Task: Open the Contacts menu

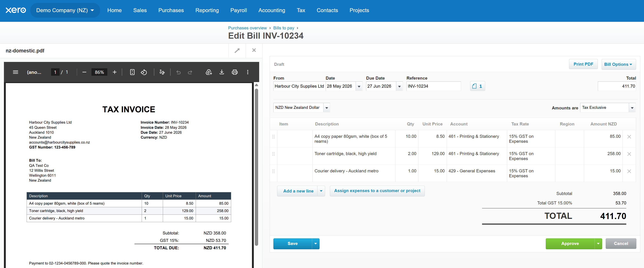Action: tap(327, 10)
